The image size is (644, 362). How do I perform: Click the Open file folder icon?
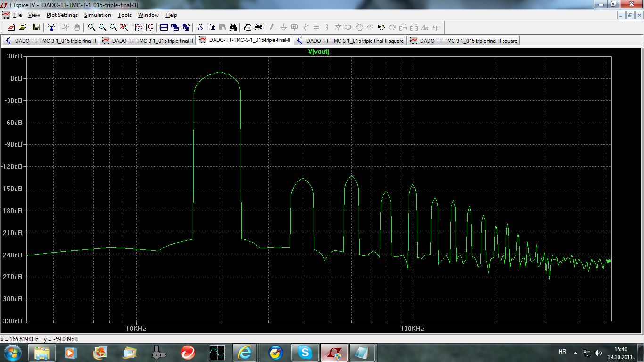tap(22, 27)
